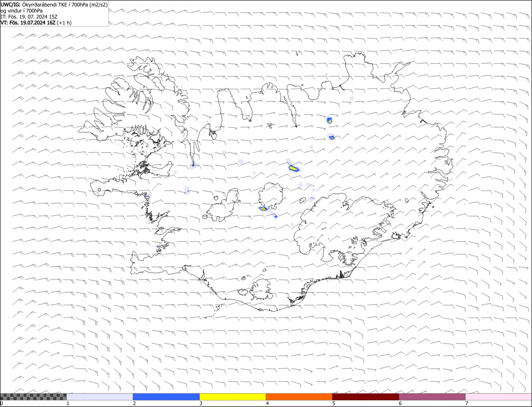Click legend label '5'
The image size is (532, 407).
pyautogui.click(x=334, y=404)
